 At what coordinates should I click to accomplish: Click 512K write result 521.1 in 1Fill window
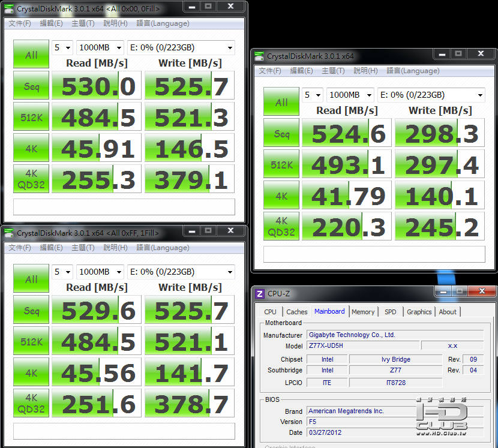[x=190, y=341]
